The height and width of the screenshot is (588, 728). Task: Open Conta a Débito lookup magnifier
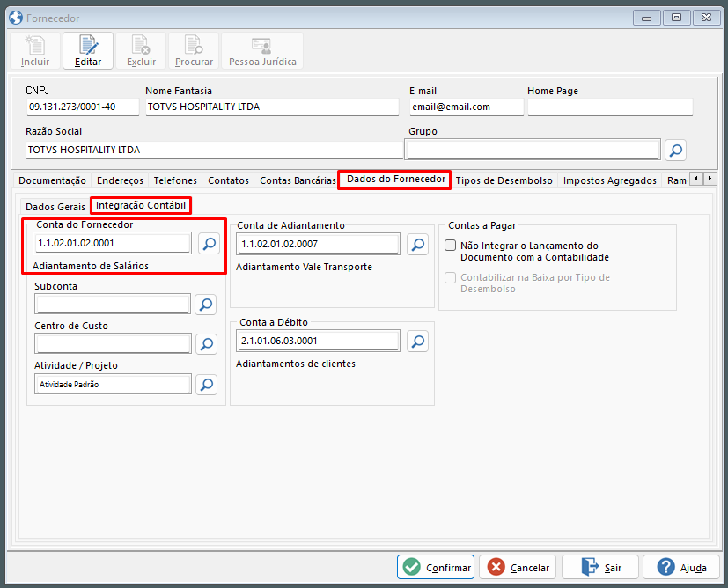click(417, 342)
